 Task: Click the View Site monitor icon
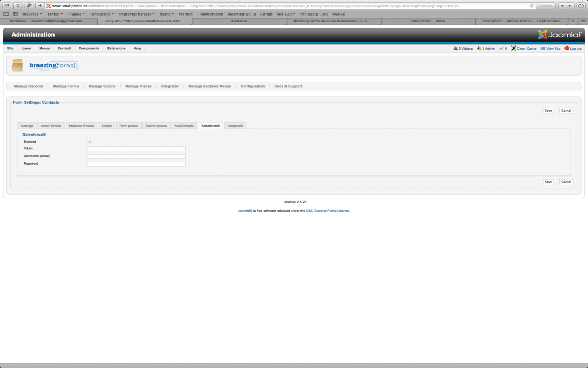(x=543, y=48)
